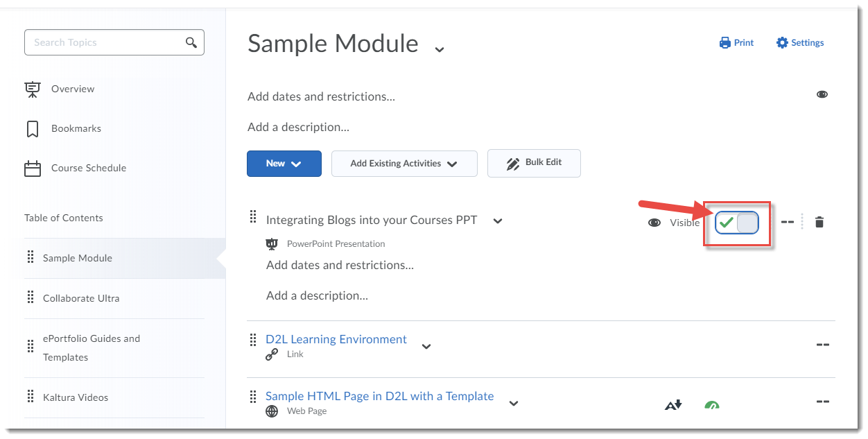Toggle visibility switch for Integrating Blogs PPT
Viewport: 868px width, 439px height.
(736, 222)
